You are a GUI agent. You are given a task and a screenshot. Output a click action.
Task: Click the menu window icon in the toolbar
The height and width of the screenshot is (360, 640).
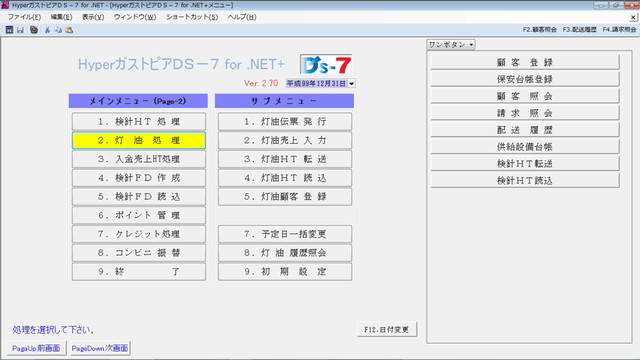coord(9,30)
